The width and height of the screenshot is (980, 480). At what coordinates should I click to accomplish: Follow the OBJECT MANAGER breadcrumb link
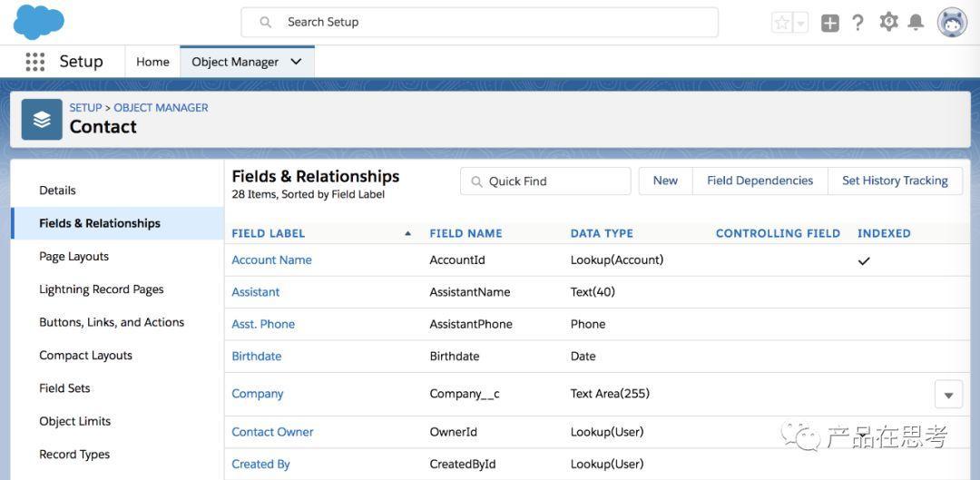[x=162, y=107]
